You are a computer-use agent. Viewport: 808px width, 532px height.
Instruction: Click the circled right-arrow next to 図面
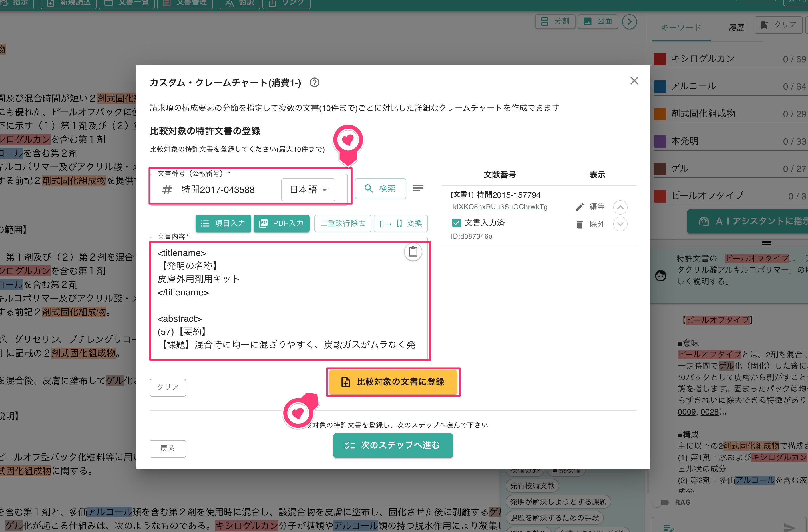pyautogui.click(x=629, y=22)
